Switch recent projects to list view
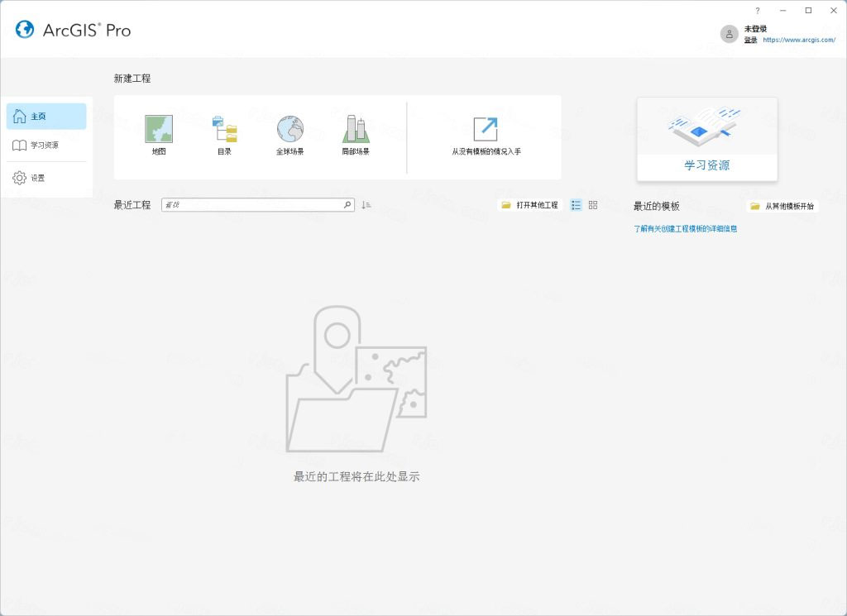The height and width of the screenshot is (616, 847). click(576, 204)
